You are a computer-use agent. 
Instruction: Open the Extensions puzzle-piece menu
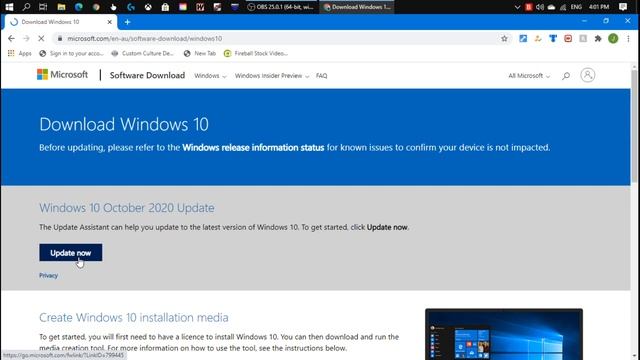click(x=598, y=38)
